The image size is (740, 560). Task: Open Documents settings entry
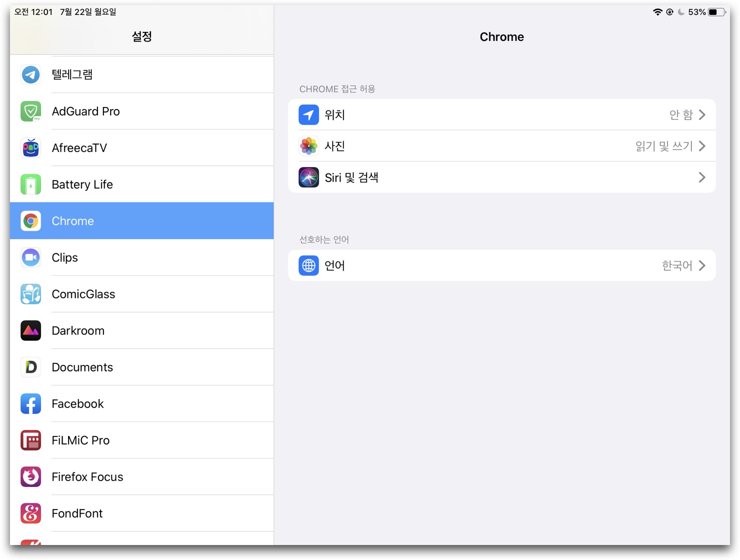pyautogui.click(x=141, y=367)
